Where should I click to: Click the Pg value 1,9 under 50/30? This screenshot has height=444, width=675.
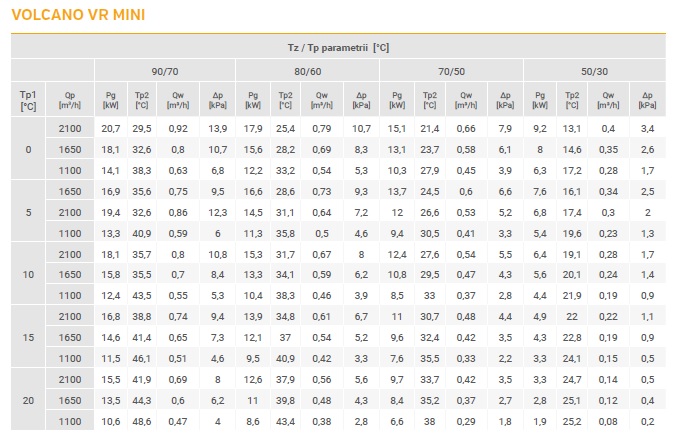[x=540, y=421]
